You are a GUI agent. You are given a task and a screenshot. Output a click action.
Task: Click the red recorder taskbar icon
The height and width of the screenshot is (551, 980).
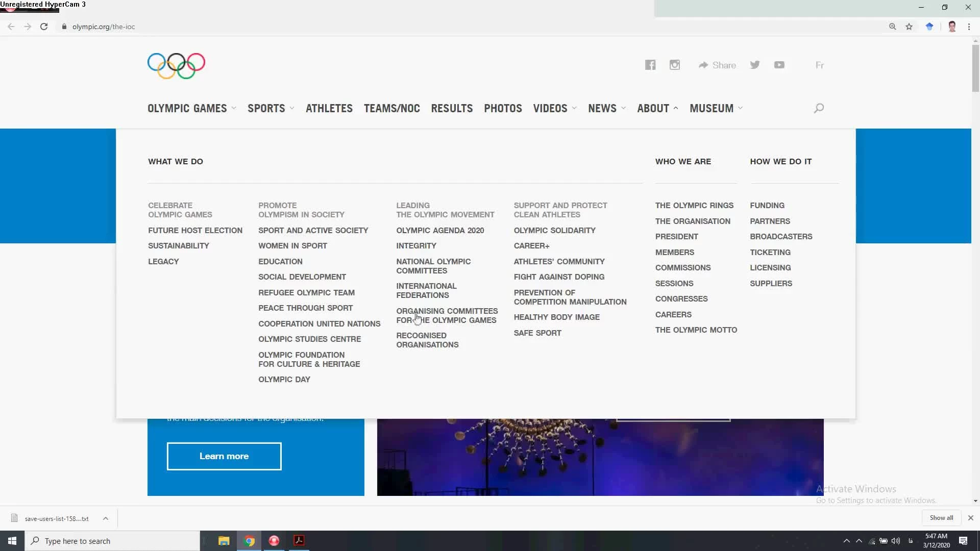[274, 541]
